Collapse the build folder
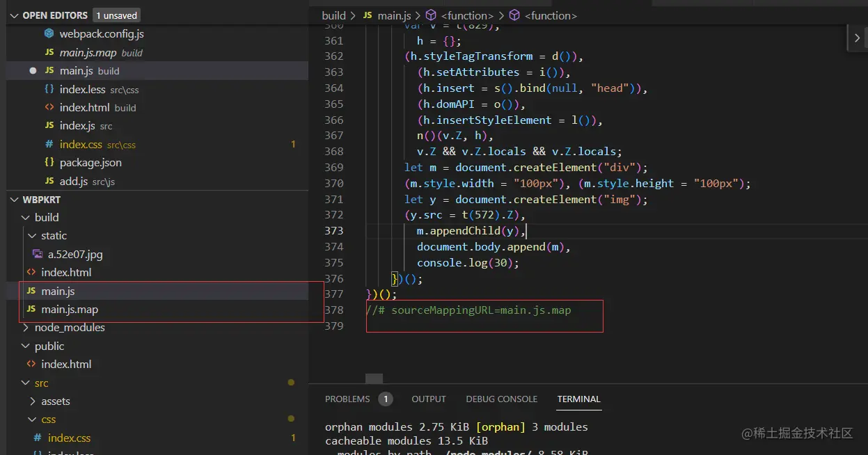This screenshot has width=868, height=455. [26, 217]
